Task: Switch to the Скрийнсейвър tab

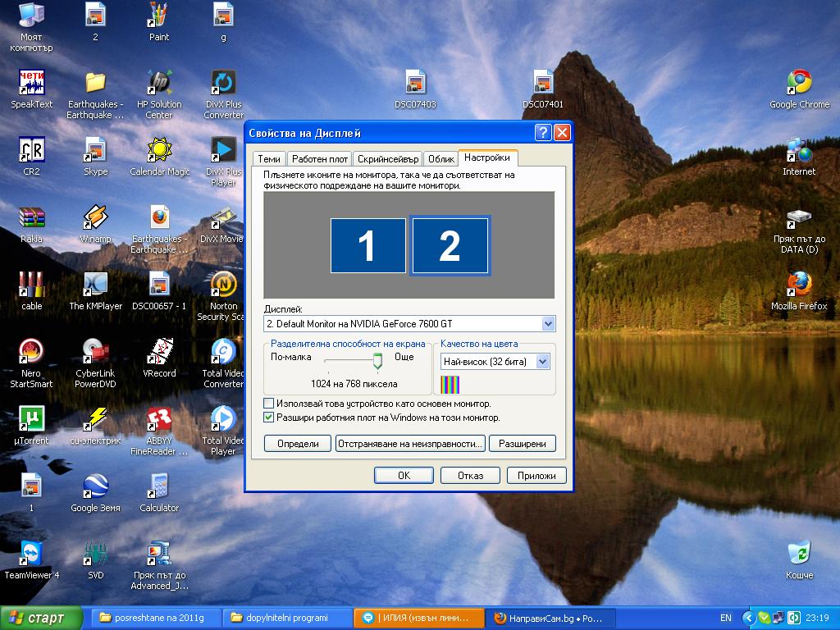Action: (388, 159)
